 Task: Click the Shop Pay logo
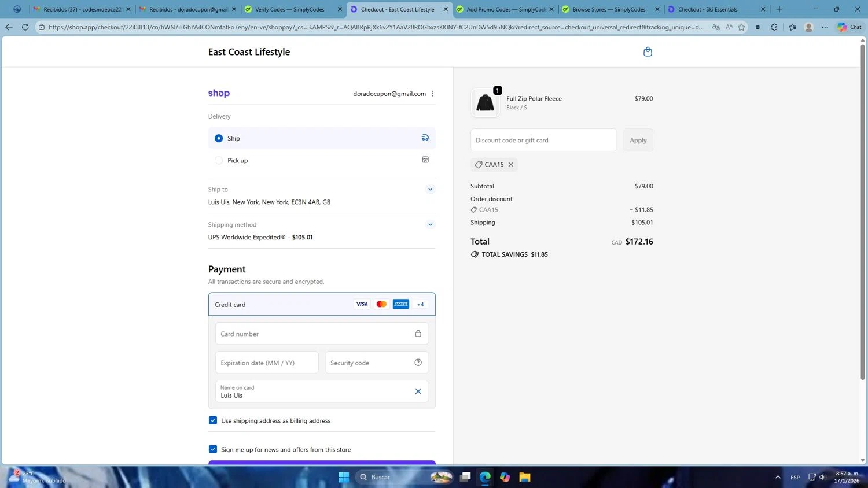tap(219, 93)
